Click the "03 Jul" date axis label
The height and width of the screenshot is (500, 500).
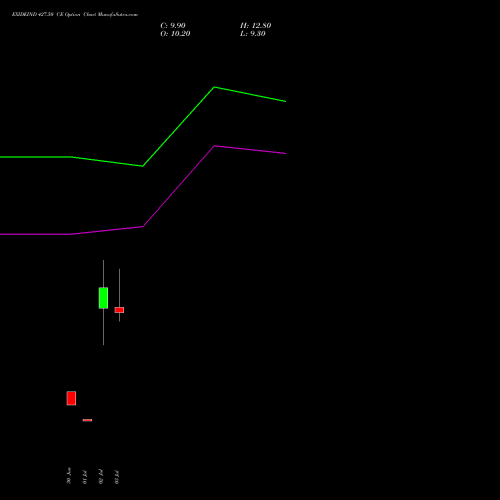(117, 477)
